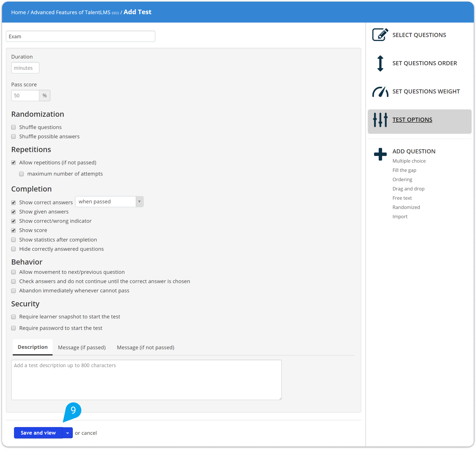Open the SELECT QUESTIONS section
This screenshot has width=476, height=449.
[x=419, y=35]
